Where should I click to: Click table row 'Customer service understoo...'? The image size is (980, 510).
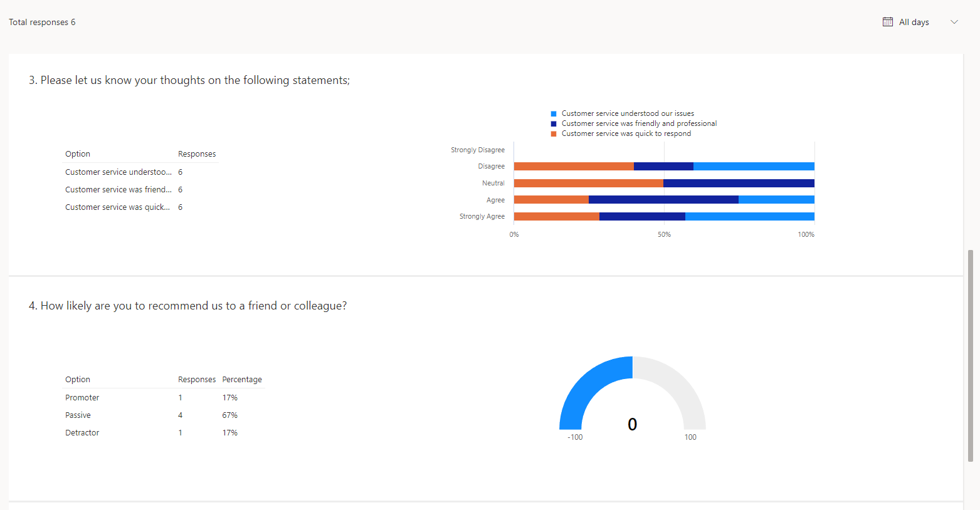(140, 172)
